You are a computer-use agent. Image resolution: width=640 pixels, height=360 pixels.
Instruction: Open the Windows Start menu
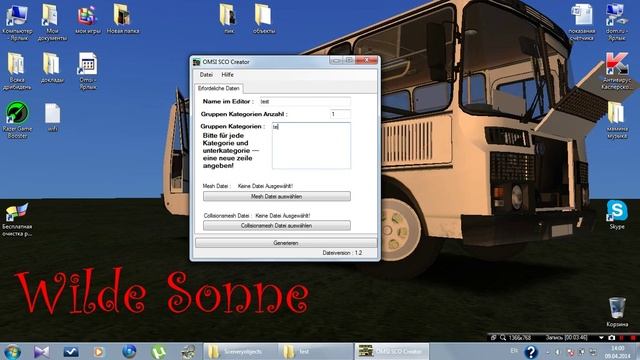(13, 352)
